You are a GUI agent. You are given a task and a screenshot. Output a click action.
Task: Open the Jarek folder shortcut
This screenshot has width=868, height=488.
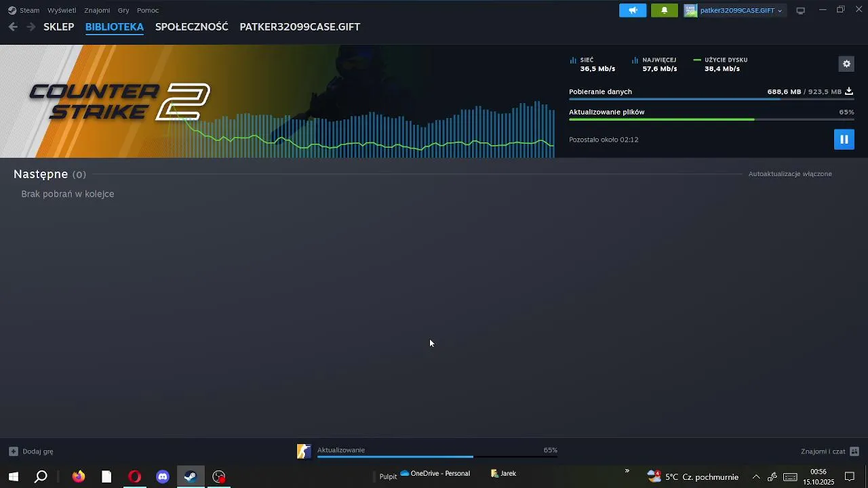pos(503,474)
